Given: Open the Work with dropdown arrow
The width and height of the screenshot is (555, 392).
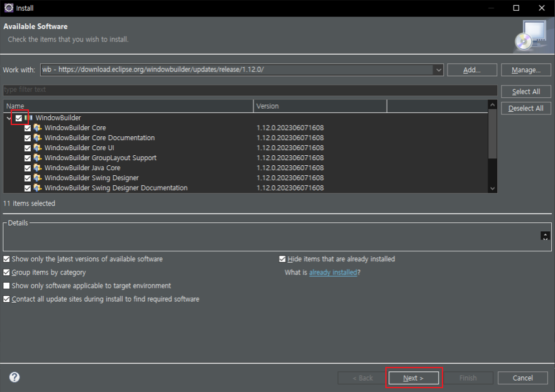Looking at the screenshot, I should (439, 70).
